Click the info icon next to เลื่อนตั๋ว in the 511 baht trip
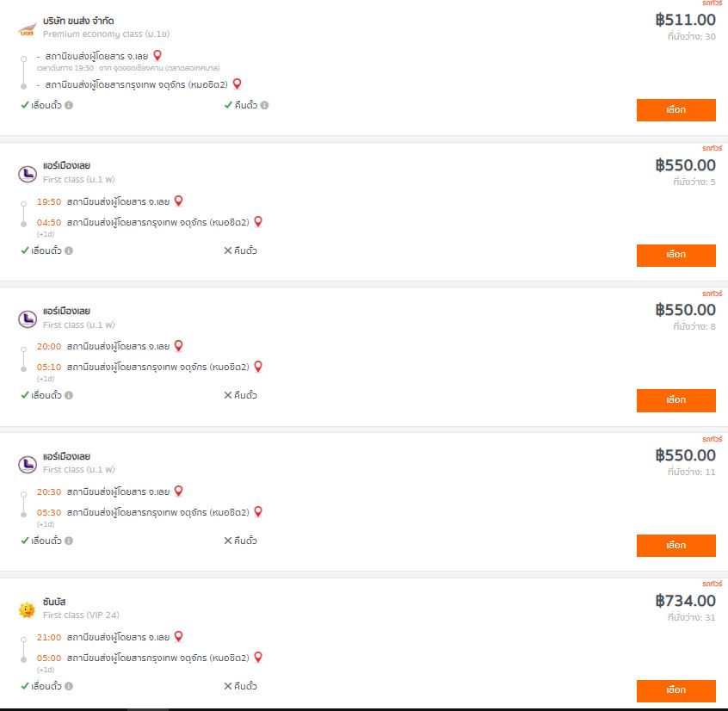 pyautogui.click(x=69, y=105)
